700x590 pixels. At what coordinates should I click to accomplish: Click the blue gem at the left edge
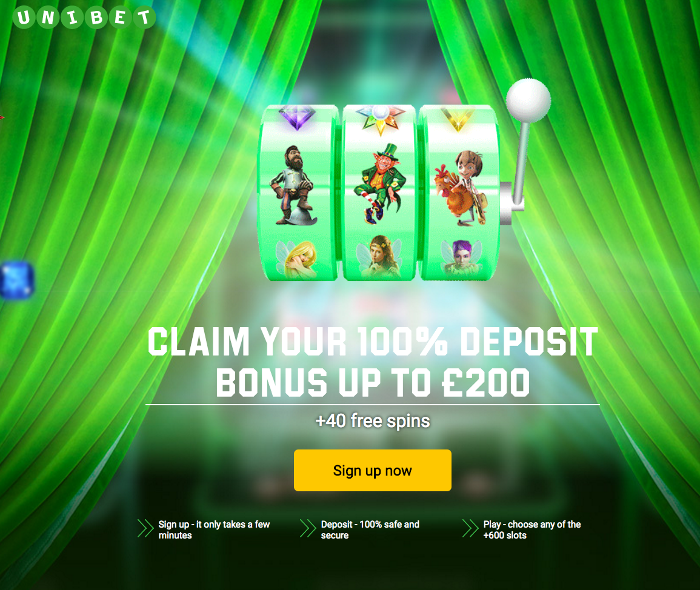coord(17,280)
